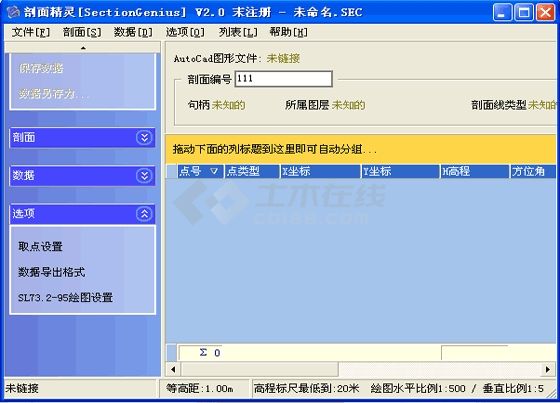This screenshot has width=560, height=403.
Task: Click the H高程 column header
Action: coord(475,171)
